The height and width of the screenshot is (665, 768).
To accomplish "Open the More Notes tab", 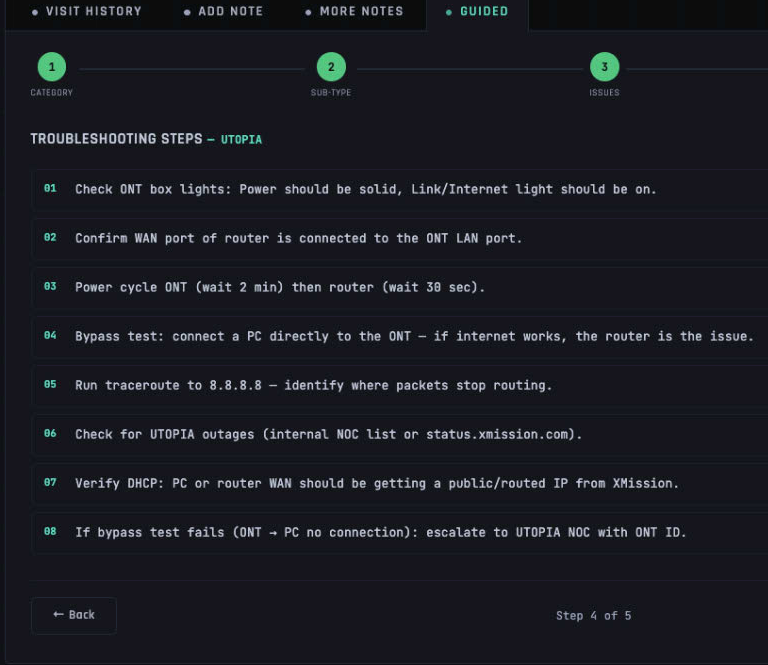I will pos(354,12).
